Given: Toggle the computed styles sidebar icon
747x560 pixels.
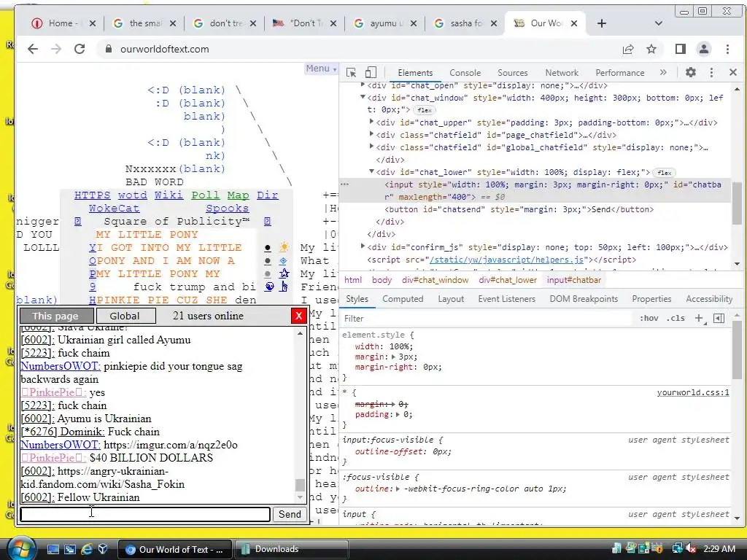Looking at the screenshot, I should coord(719,318).
